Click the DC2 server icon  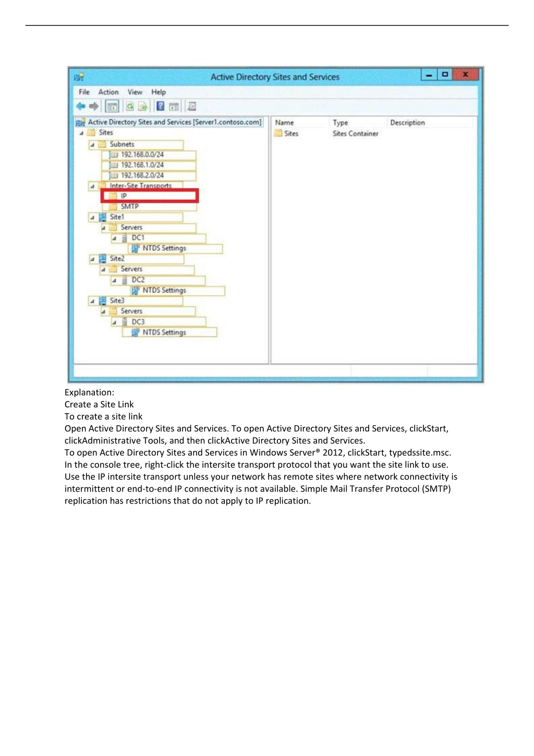tap(125, 280)
